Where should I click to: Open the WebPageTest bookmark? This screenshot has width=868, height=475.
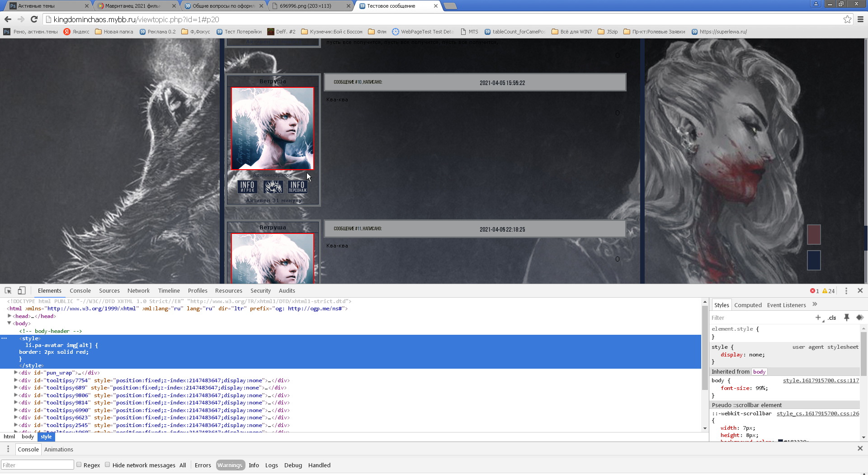[x=423, y=32]
